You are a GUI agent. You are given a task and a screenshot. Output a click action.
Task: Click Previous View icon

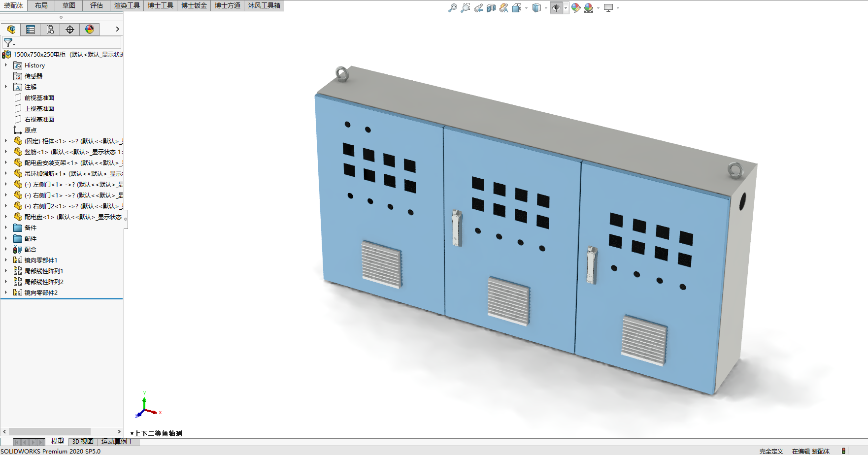[478, 8]
